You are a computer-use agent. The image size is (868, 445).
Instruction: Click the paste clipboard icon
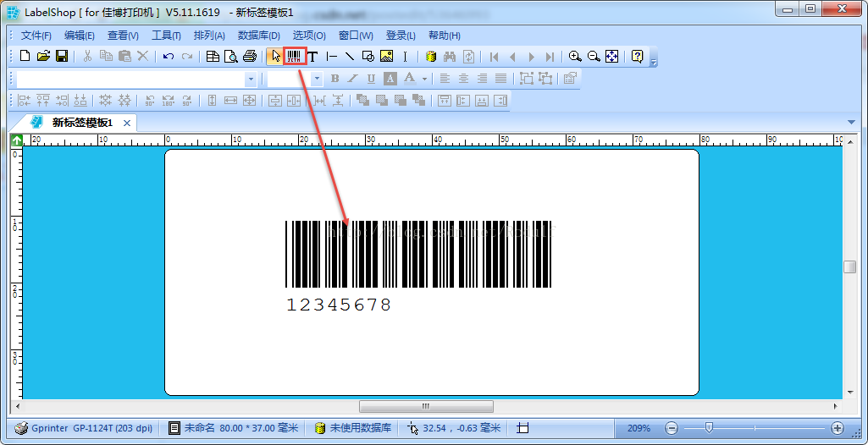tap(125, 56)
